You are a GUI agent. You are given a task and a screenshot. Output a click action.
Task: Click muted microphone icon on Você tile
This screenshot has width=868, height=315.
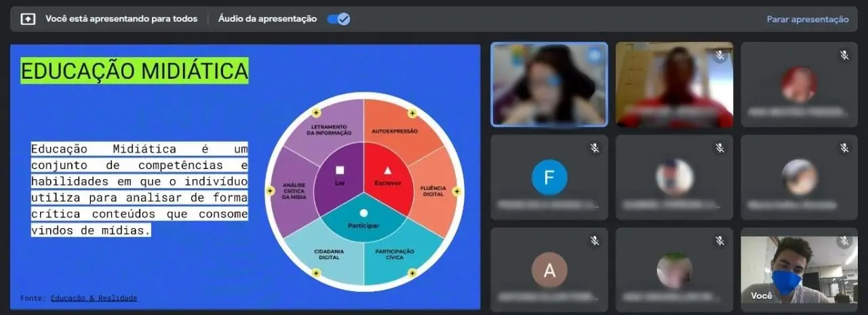coord(844,241)
